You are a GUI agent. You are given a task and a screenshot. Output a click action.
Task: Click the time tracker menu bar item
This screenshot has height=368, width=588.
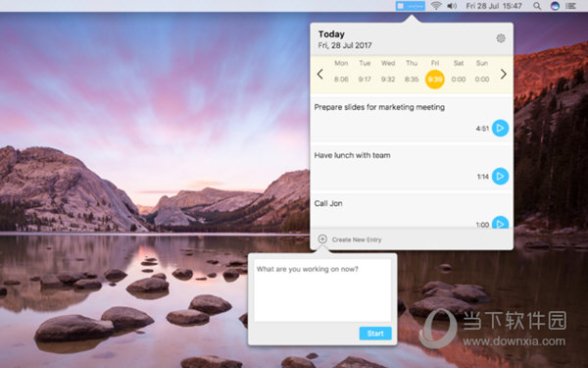(x=411, y=6)
